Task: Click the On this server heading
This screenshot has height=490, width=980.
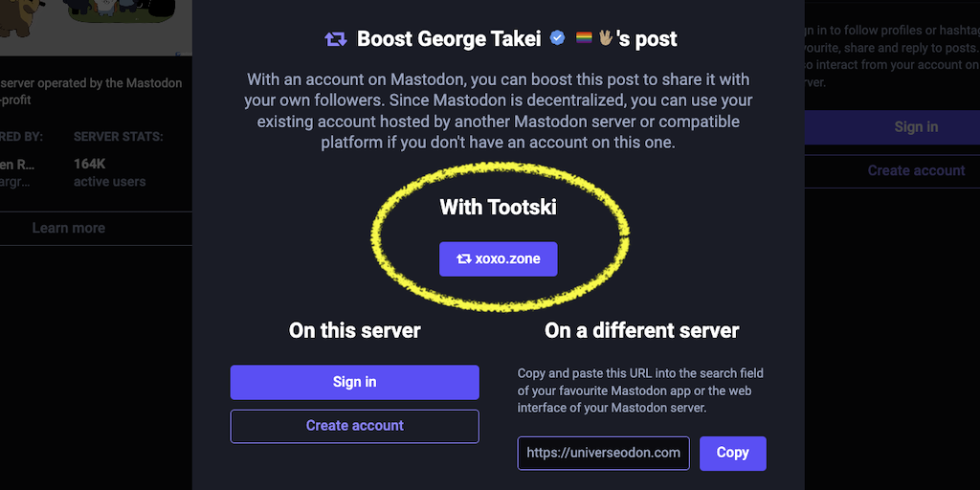Action: point(355,331)
